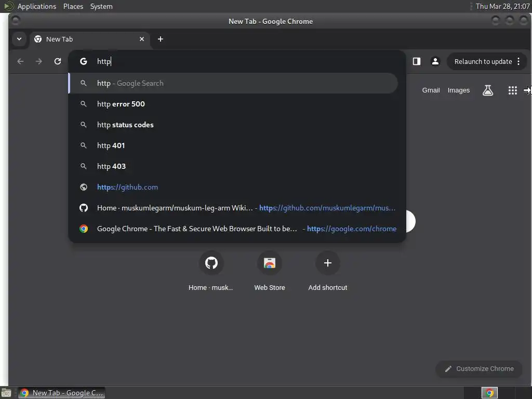532x399 pixels.
Task: Open the profile avatar menu
Action: (435, 61)
